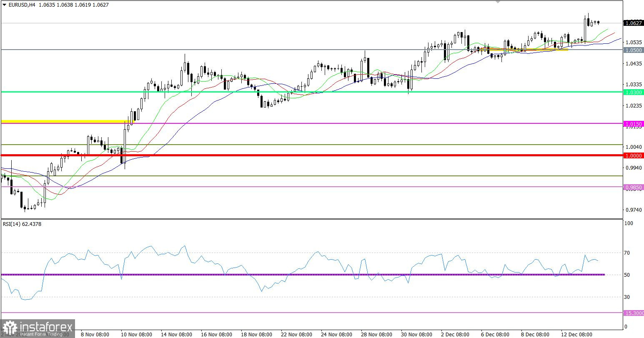The height and width of the screenshot is (338, 644).
Task: Click the 1.0235 price axis label
Action: [633, 105]
